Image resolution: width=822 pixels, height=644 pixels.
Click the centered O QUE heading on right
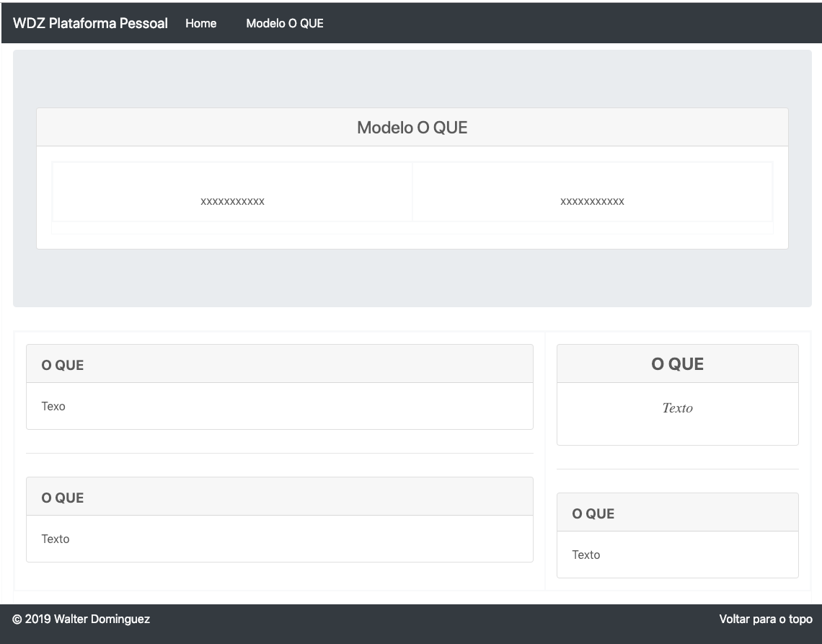pos(677,364)
